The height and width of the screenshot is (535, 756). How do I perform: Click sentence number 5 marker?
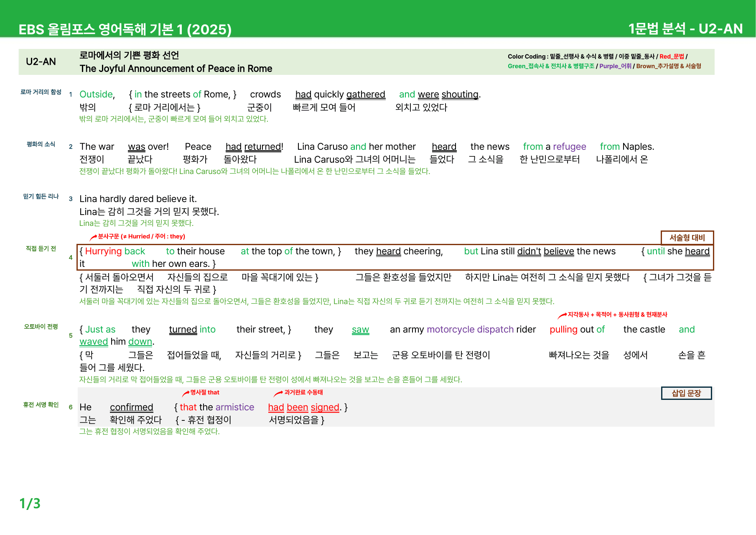click(x=71, y=335)
